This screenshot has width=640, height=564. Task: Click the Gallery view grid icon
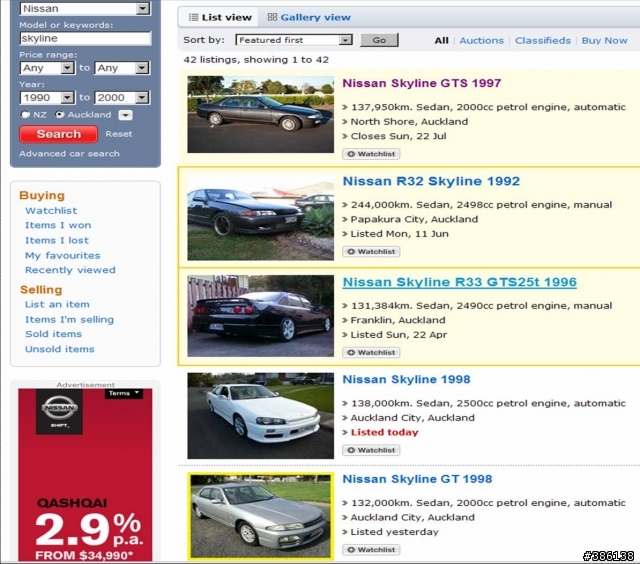[x=272, y=17]
